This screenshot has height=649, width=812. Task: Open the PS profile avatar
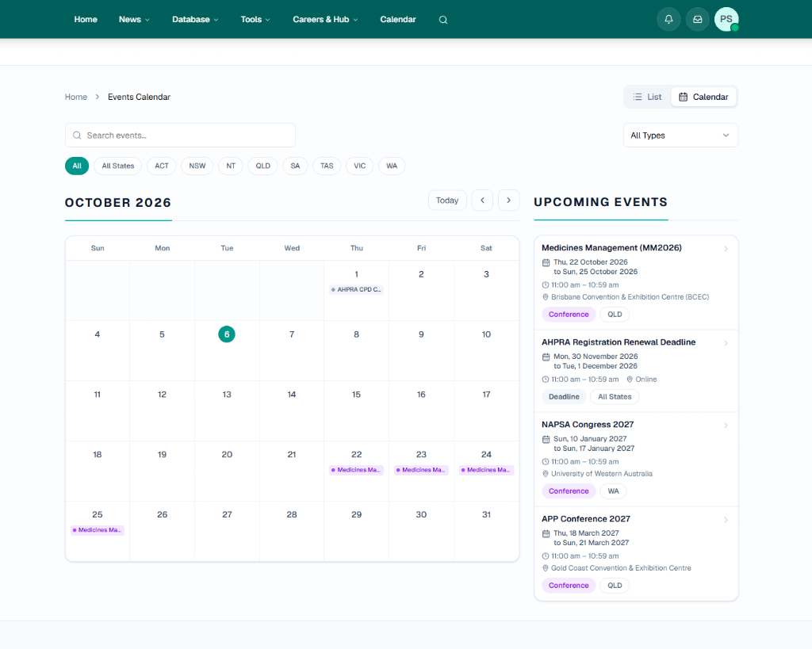726,19
